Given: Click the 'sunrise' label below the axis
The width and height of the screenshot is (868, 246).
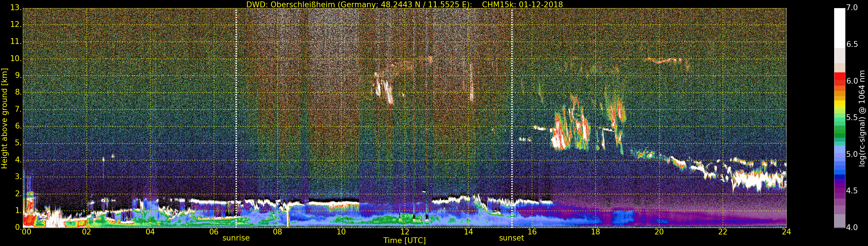Looking at the screenshot, I should [x=236, y=238].
